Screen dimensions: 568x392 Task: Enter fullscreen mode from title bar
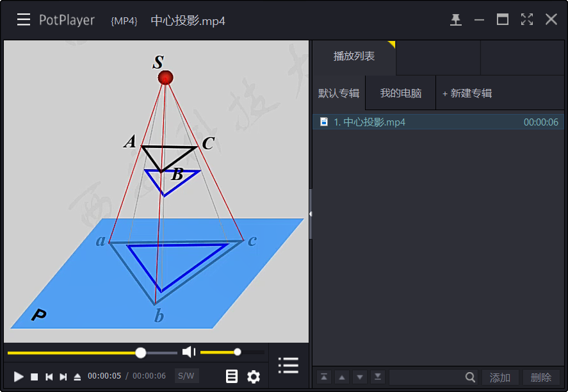pyautogui.click(x=527, y=20)
